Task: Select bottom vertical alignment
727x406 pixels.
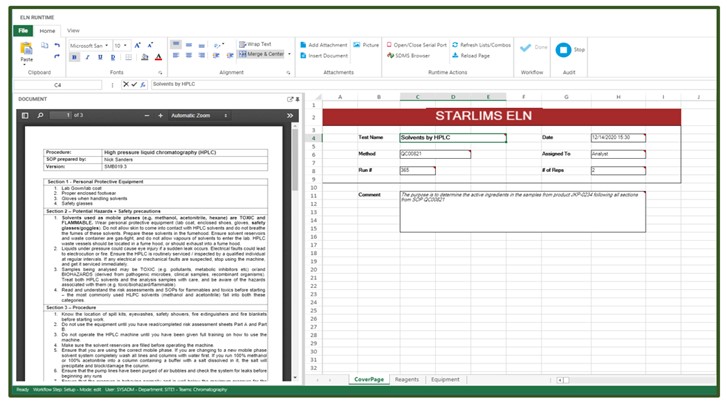Action: pos(202,45)
